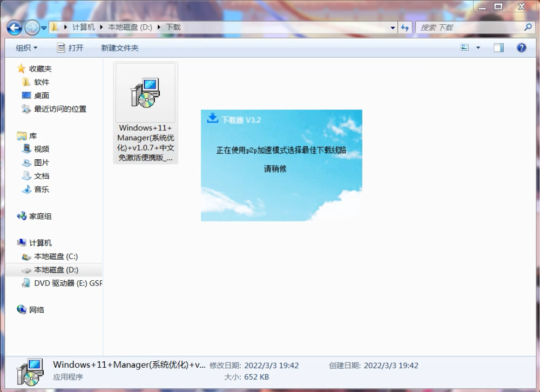Open help with the question mark icon
This screenshot has height=392, width=540.
click(522, 48)
